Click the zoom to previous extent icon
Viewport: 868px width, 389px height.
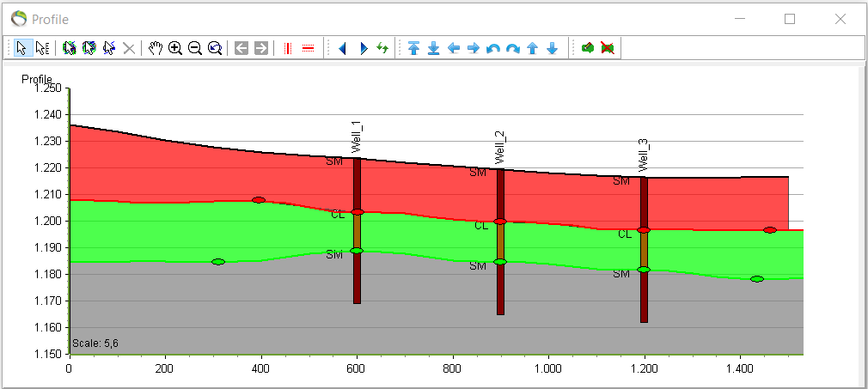(215, 48)
